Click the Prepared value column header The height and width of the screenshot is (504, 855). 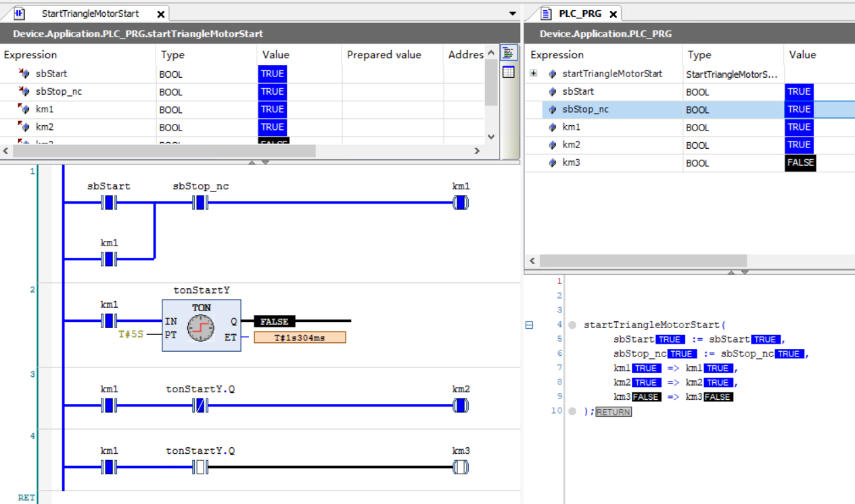point(392,55)
